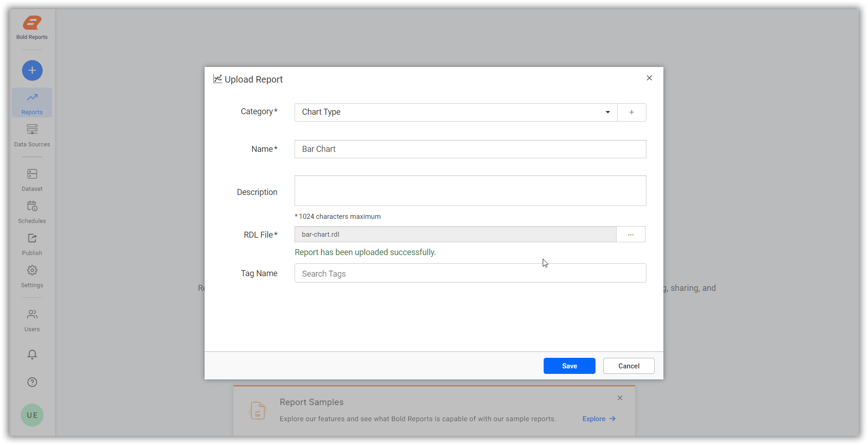Screen dimensions: 868x445
Task: View the Users section
Action: click(x=32, y=320)
